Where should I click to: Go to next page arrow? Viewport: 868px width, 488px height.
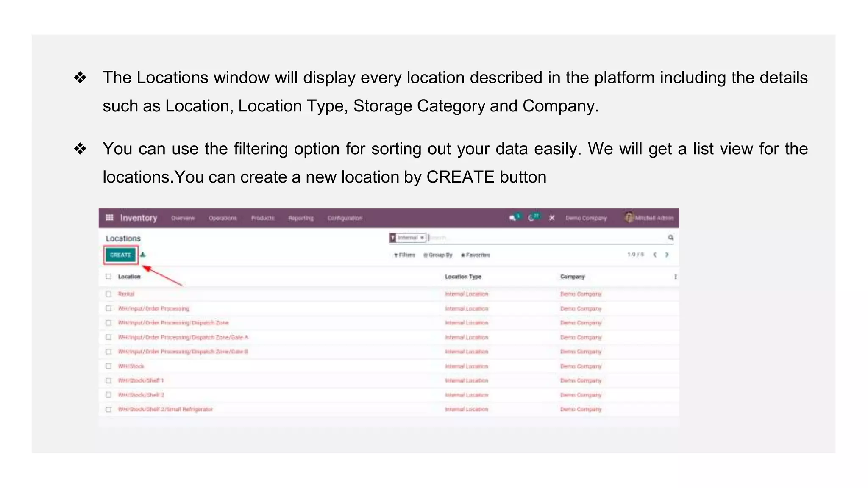pyautogui.click(x=667, y=255)
